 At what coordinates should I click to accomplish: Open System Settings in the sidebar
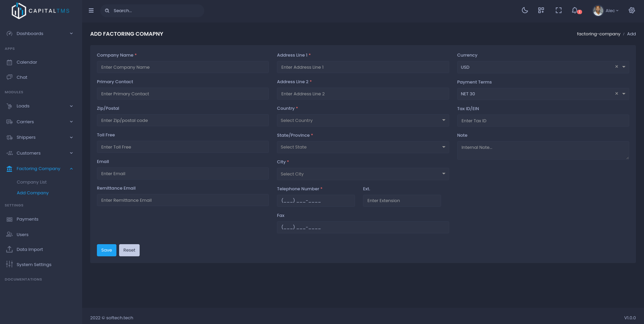click(x=34, y=265)
